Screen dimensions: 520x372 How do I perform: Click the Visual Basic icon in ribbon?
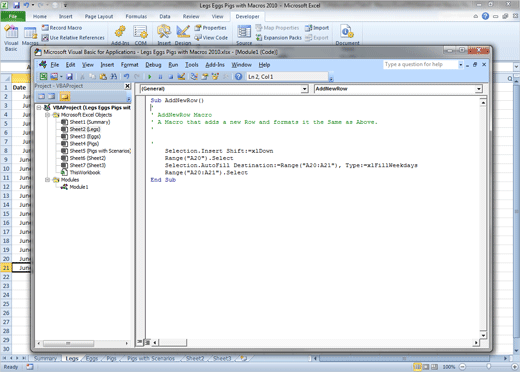[11, 38]
